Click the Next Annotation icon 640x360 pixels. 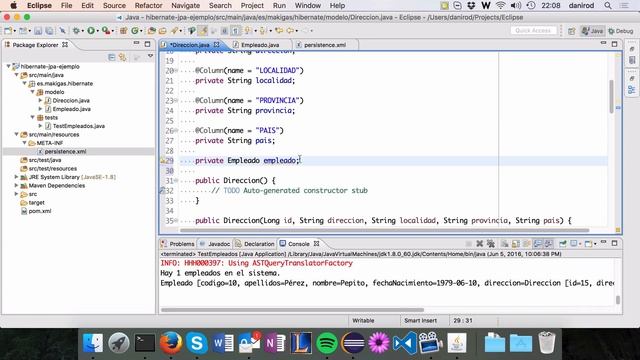coord(247,31)
